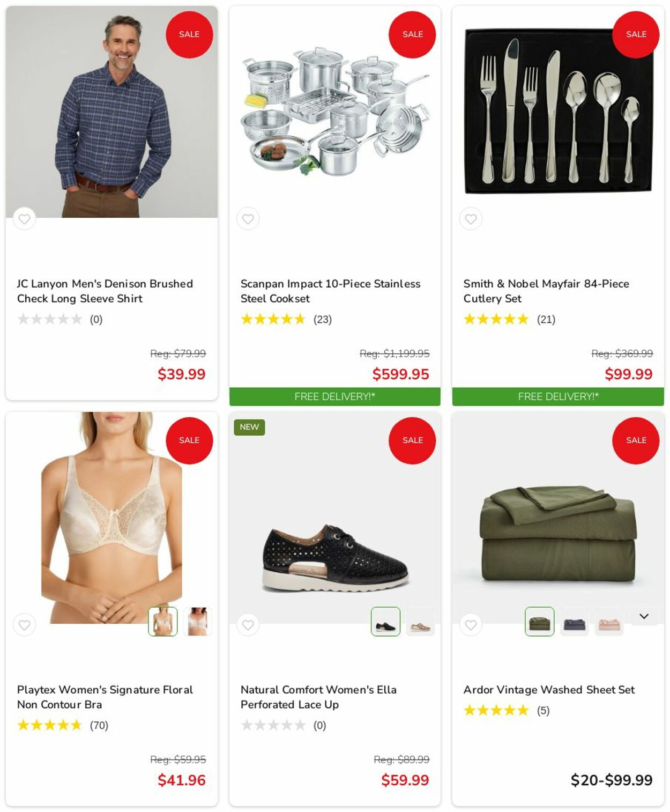Switch to the tan Ella shoe variant
The height and width of the screenshot is (812, 670).
420,622
